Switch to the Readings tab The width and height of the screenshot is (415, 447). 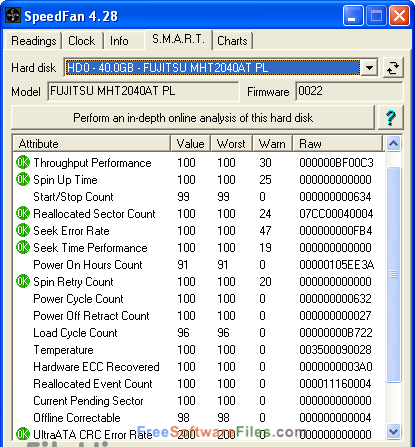click(34, 41)
